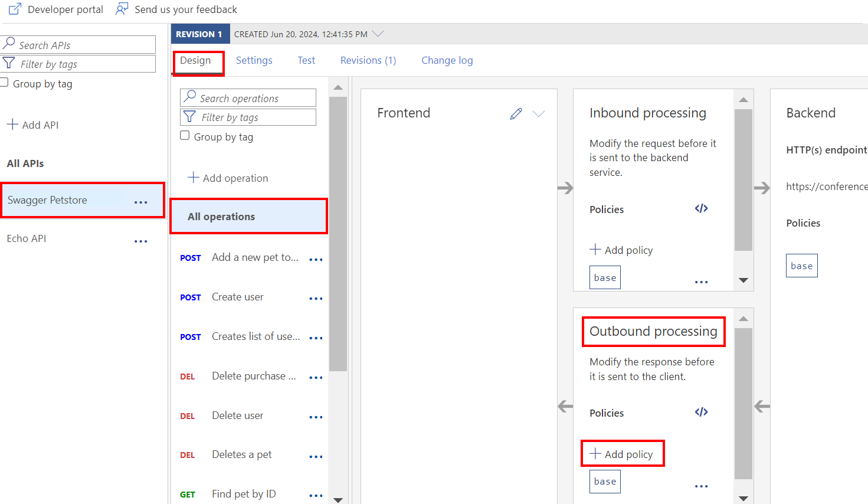Click the Search APIs magnifier icon
The image size is (868, 504).
[x=9, y=44]
